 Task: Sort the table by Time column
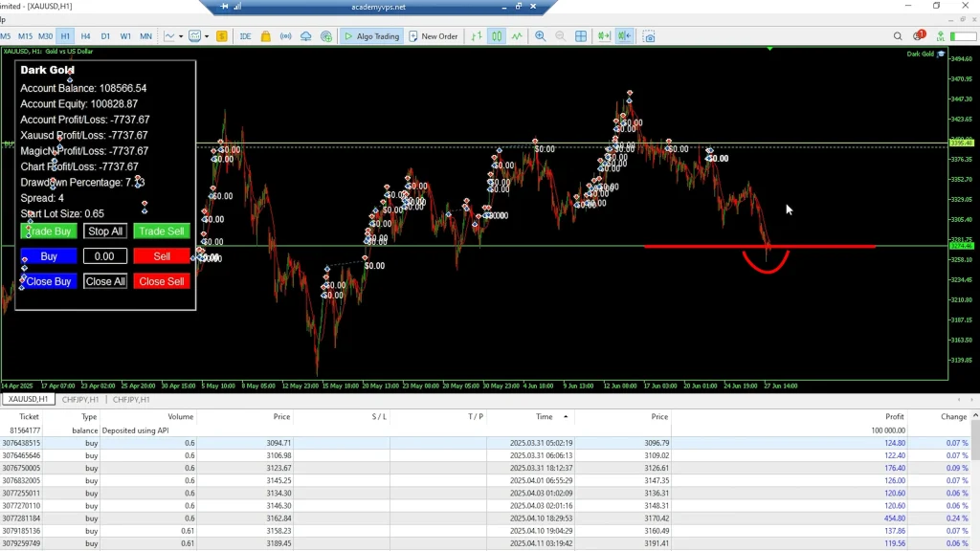click(x=544, y=417)
